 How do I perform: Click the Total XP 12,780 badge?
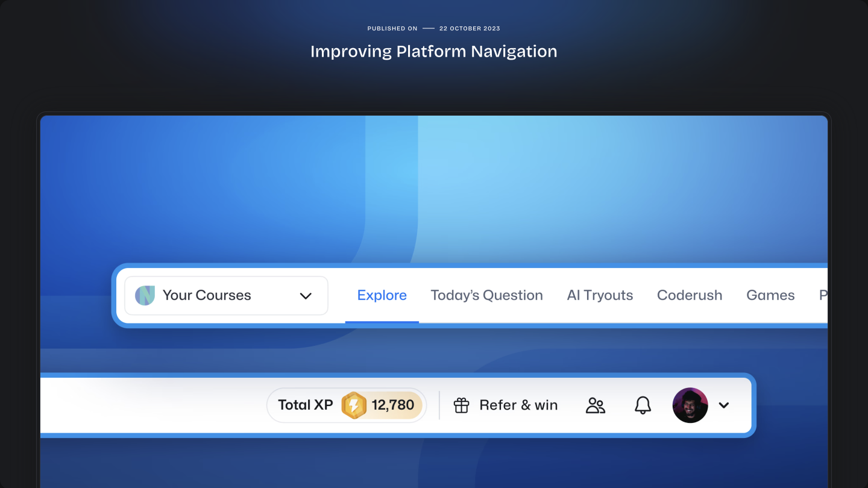[347, 405]
